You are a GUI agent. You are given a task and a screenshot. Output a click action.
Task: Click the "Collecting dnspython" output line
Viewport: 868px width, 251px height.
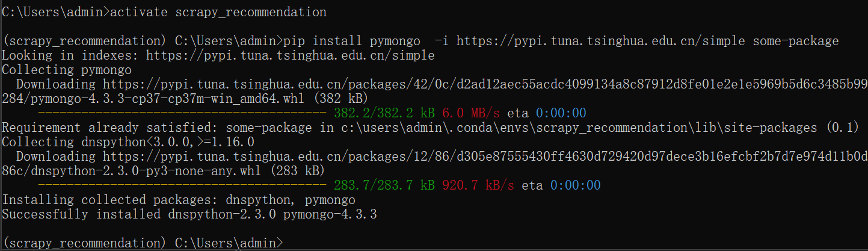pos(128,142)
